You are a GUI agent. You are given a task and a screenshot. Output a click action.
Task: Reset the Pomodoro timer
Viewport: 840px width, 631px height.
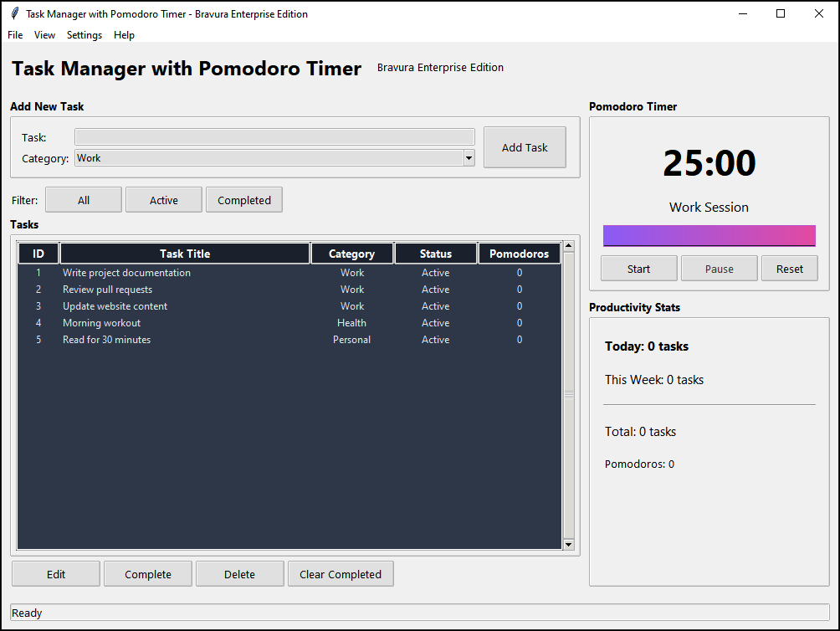click(x=789, y=268)
